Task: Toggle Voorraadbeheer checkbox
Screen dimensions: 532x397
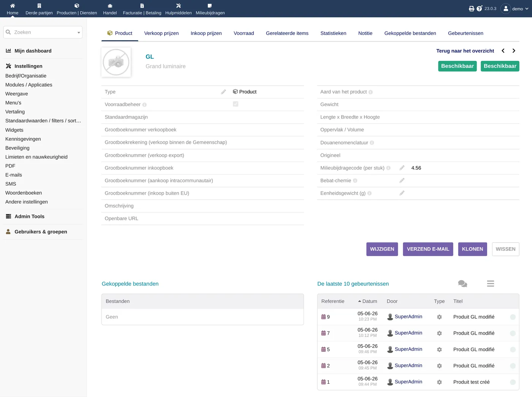Action: click(236, 104)
